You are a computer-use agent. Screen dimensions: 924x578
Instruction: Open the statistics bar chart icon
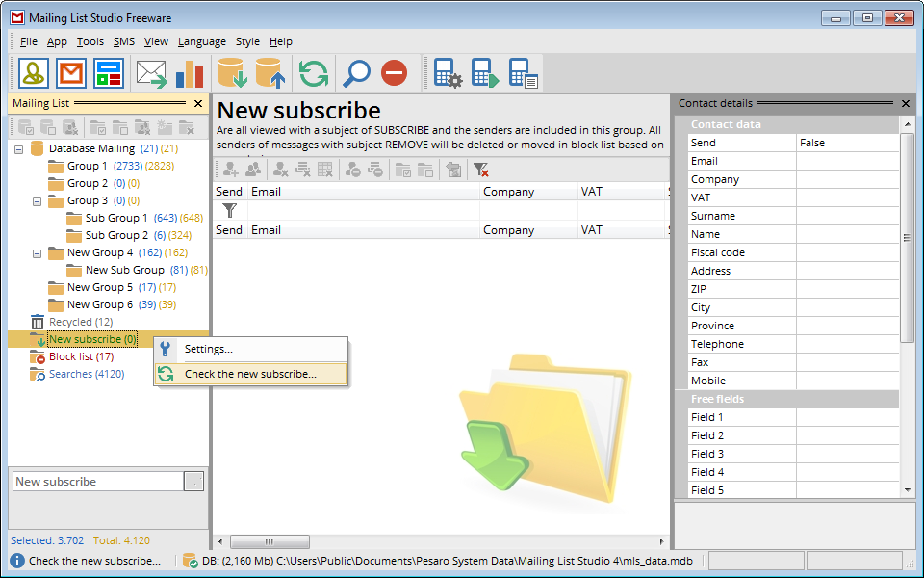[189, 73]
